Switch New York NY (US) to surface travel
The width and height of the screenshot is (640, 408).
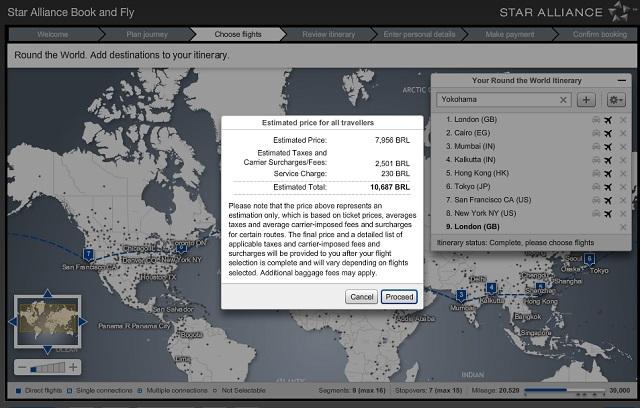pyautogui.click(x=596, y=214)
